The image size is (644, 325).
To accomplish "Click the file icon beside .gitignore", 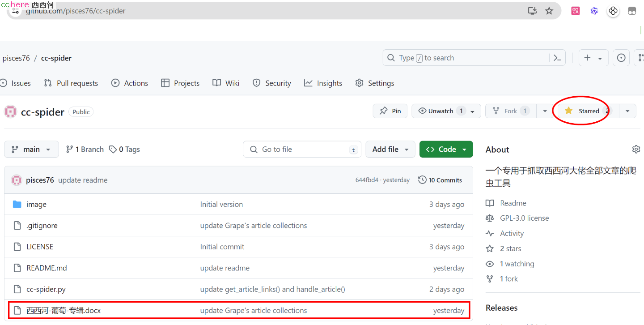I will pos(17,226).
